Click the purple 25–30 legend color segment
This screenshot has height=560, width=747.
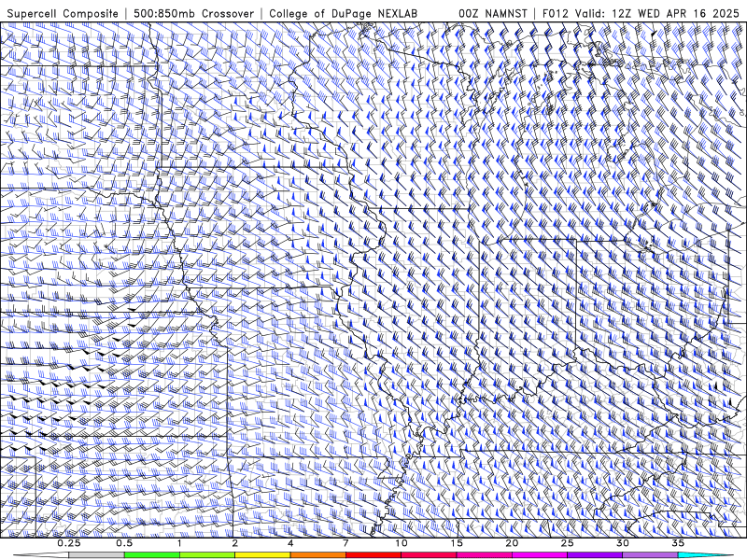pos(595,555)
